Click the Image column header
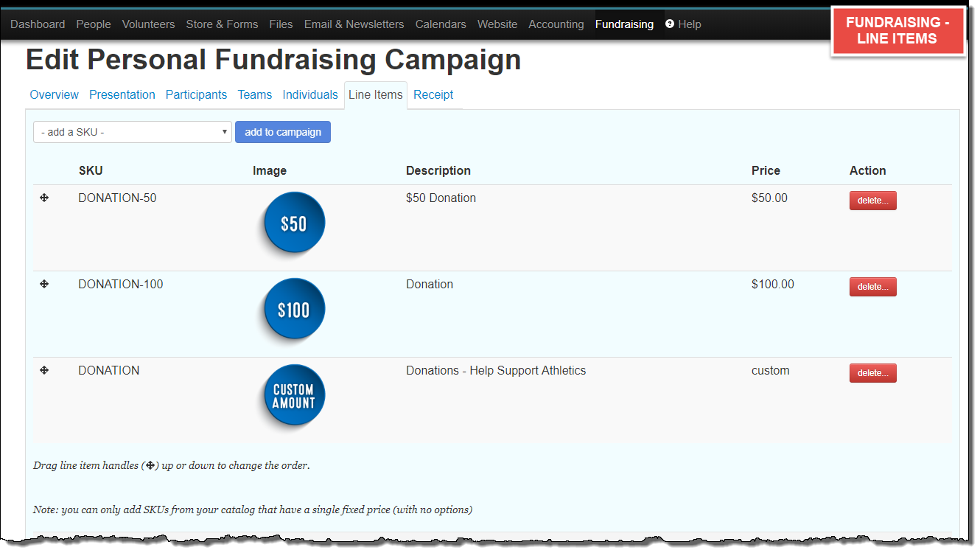980x553 pixels. (x=270, y=170)
